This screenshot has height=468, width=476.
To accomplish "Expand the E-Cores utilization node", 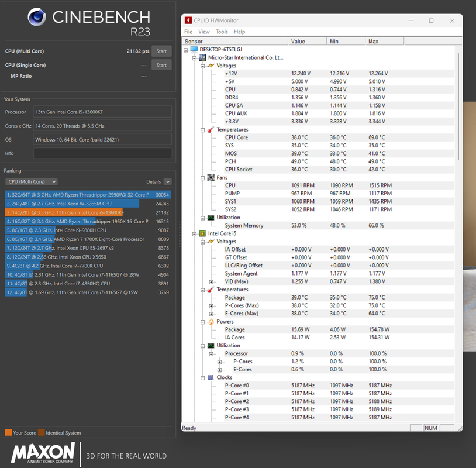I will [x=220, y=370].
